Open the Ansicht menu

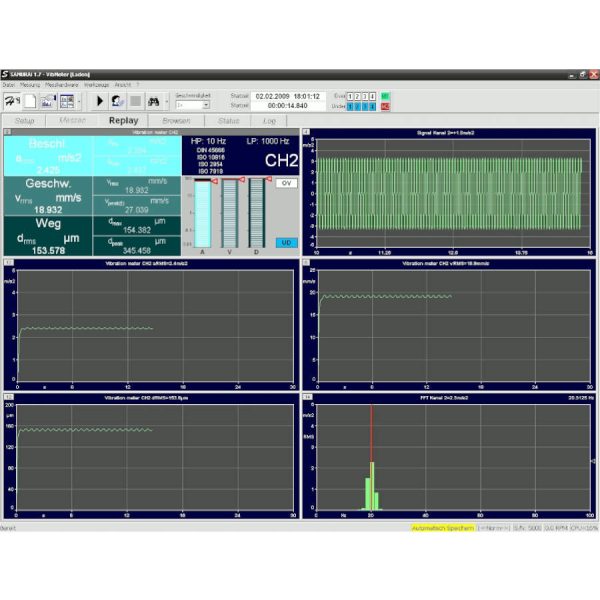point(122,85)
